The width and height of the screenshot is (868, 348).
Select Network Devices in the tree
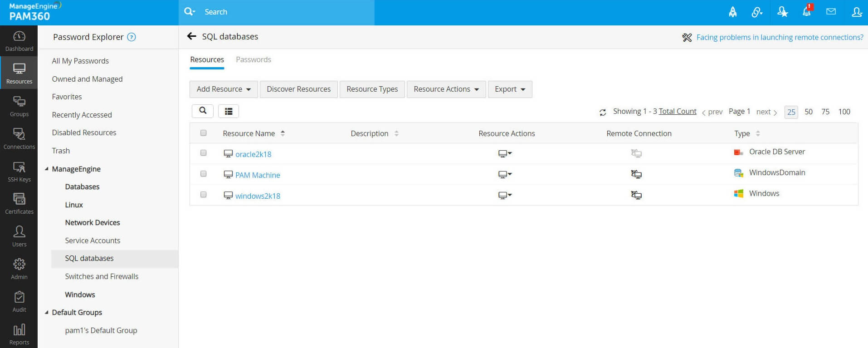93,222
